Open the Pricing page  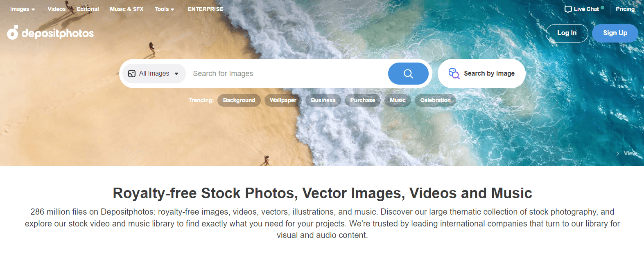pyautogui.click(x=625, y=9)
